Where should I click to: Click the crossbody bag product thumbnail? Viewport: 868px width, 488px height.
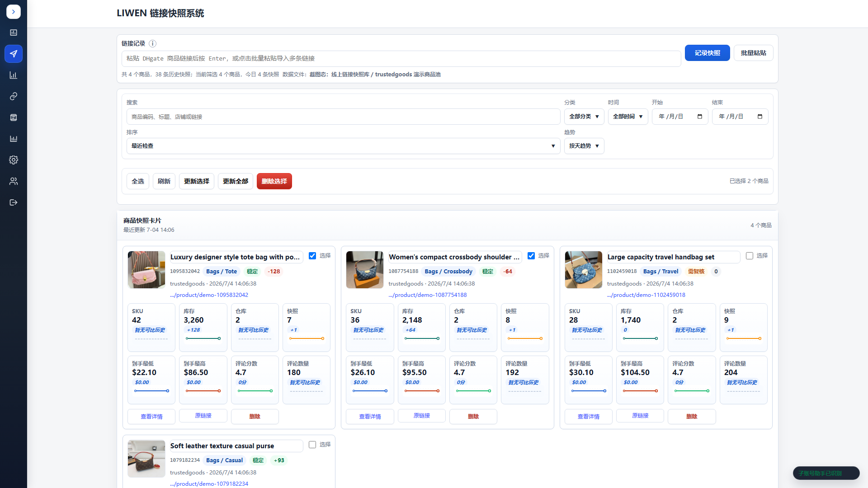click(365, 270)
